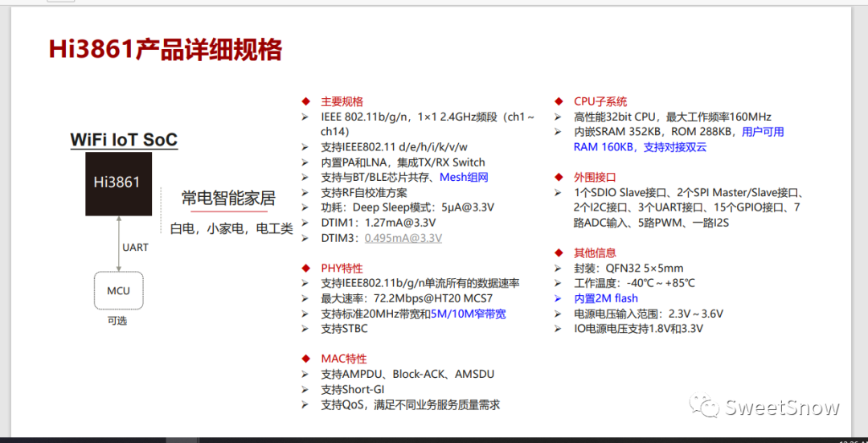Click the blue RAM 160KB，支持对接双云 text
Viewport: 868px width, 443px height.
click(640, 147)
